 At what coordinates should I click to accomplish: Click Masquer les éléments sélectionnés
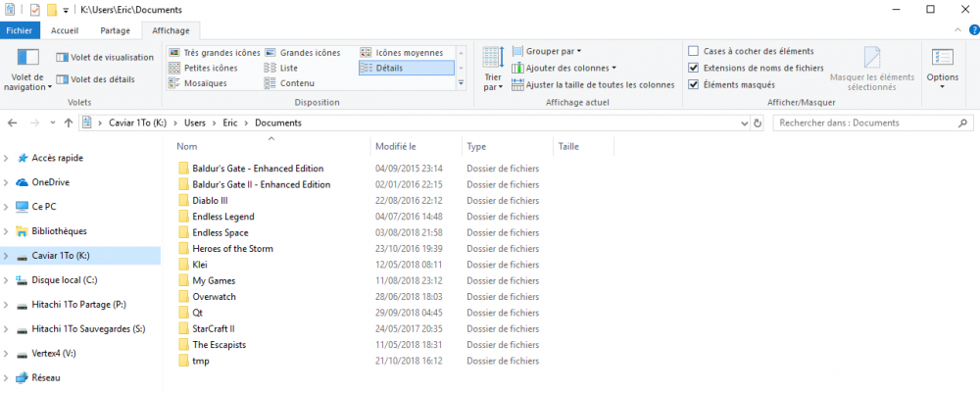tap(872, 69)
